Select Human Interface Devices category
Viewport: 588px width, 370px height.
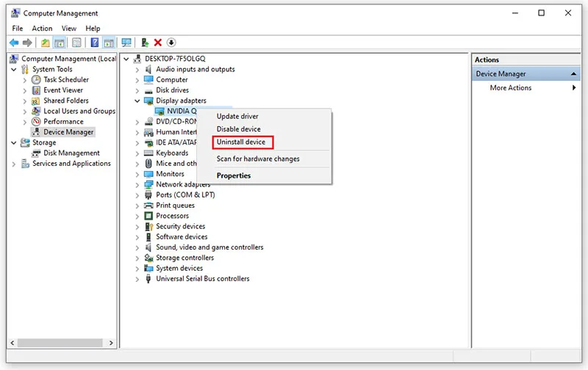176,132
